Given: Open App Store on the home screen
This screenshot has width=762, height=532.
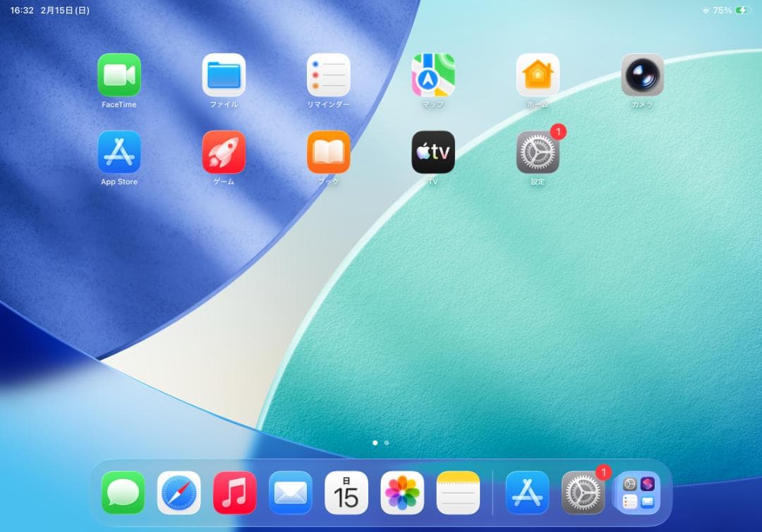Looking at the screenshot, I should click(x=119, y=152).
